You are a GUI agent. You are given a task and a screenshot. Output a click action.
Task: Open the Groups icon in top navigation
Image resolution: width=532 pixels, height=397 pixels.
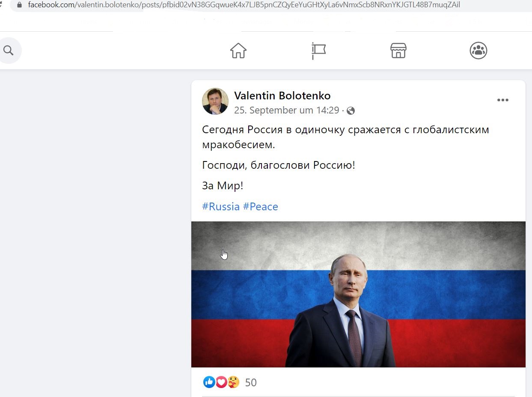(478, 51)
